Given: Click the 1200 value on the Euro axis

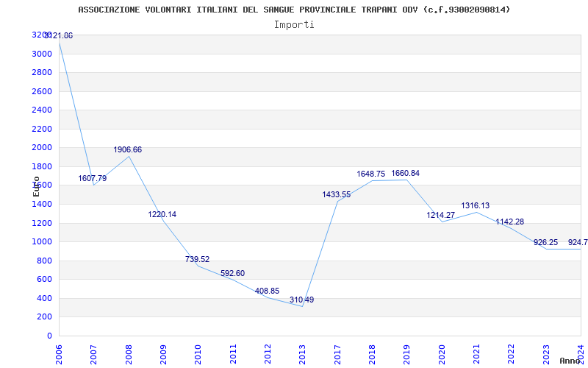Looking at the screenshot, I should click(42, 224).
